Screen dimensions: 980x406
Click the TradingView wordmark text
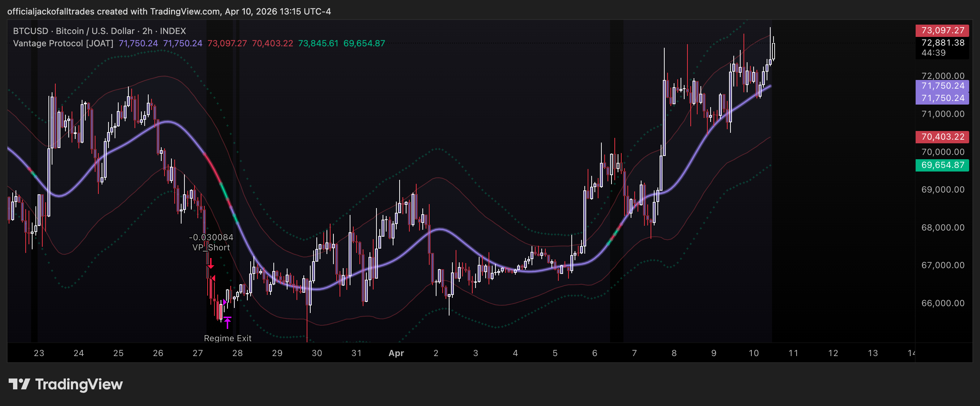coord(79,384)
